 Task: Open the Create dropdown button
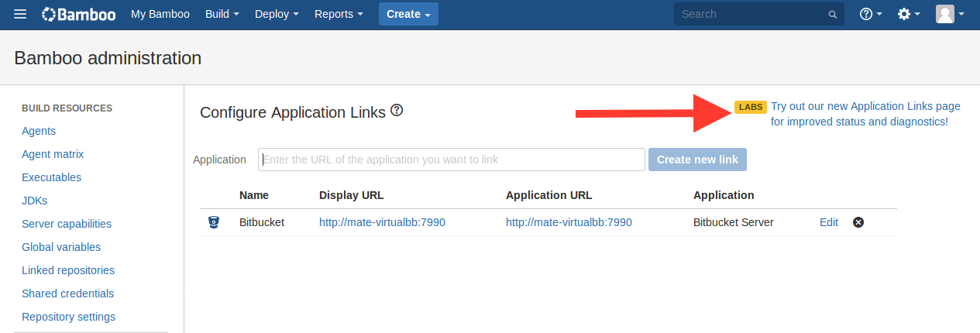(408, 14)
